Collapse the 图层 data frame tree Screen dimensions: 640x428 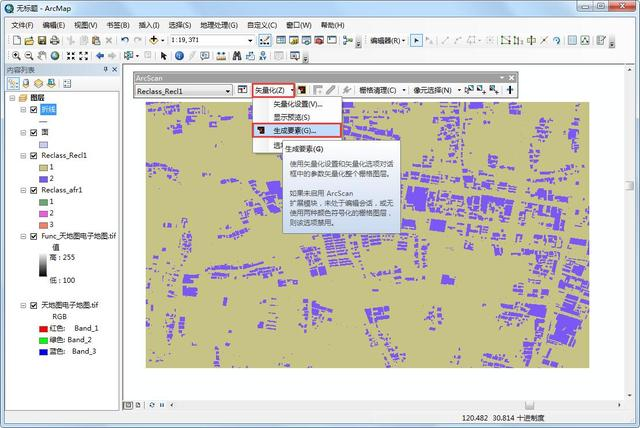12,98
